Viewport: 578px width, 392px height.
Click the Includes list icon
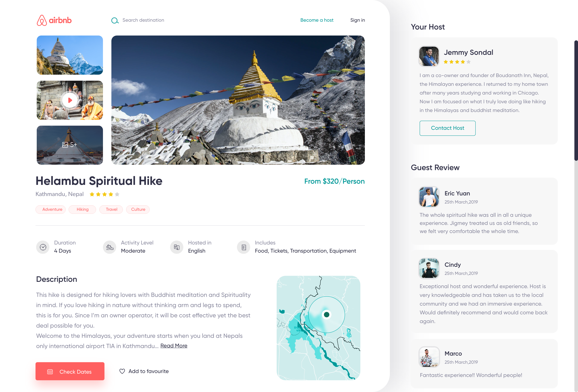point(244,247)
